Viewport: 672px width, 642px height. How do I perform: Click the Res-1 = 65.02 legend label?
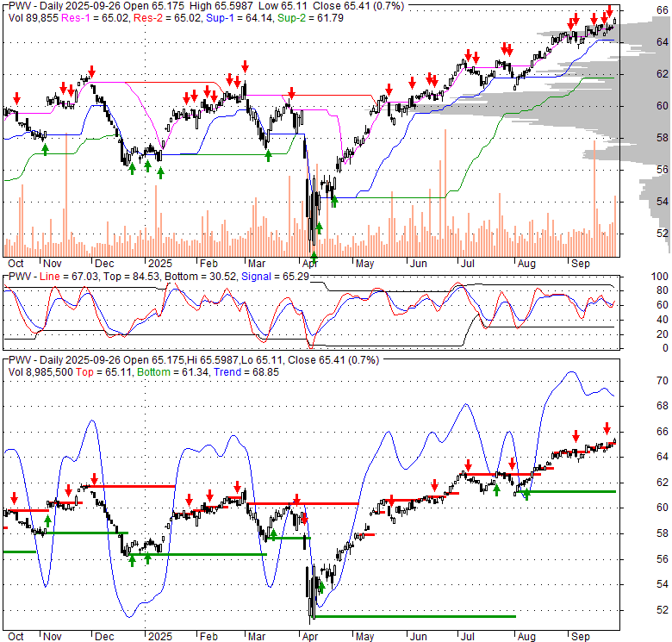coord(95,18)
